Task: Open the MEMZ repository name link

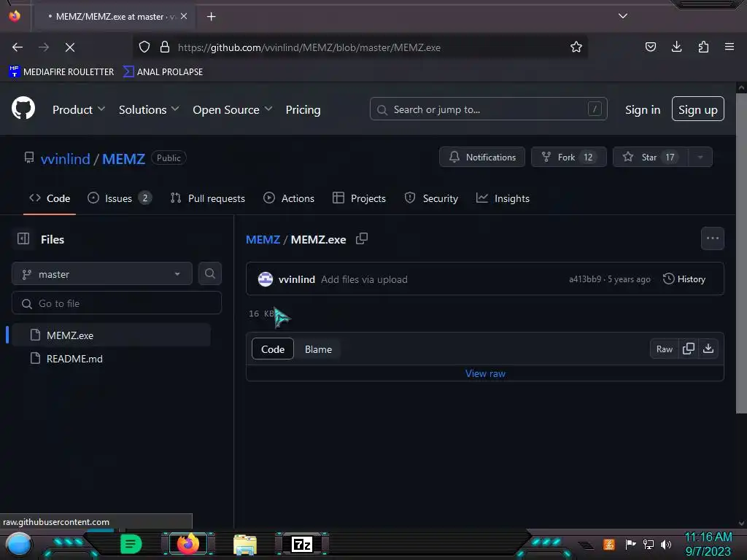Action: point(123,158)
